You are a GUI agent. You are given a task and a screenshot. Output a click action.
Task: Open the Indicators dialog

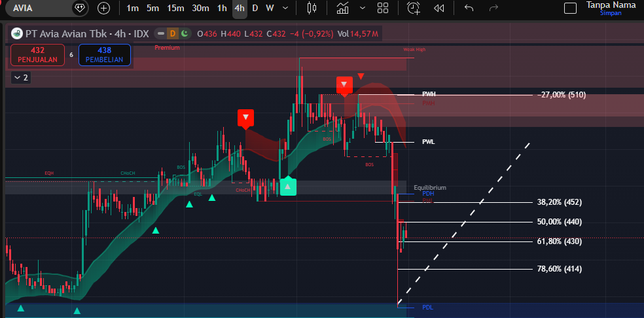coord(342,8)
